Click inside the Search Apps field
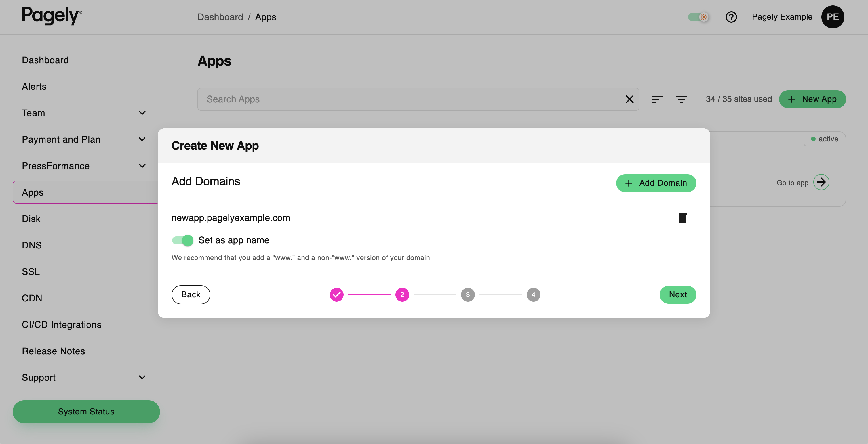Image resolution: width=868 pixels, height=444 pixels. 371,99
